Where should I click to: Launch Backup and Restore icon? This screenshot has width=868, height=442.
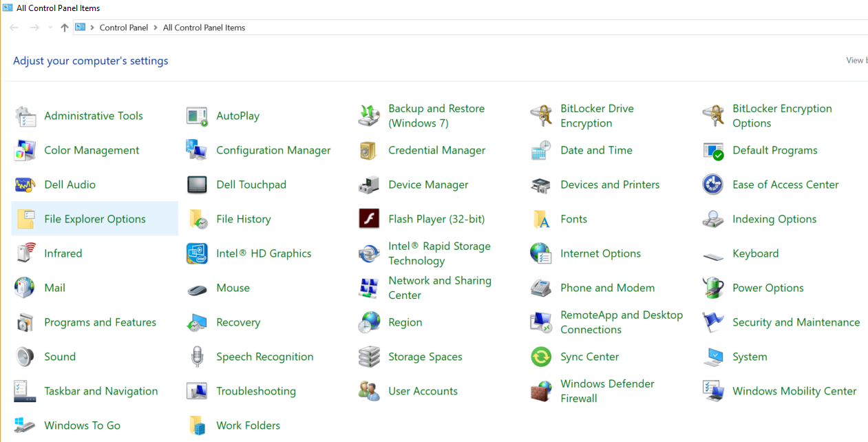click(370, 116)
